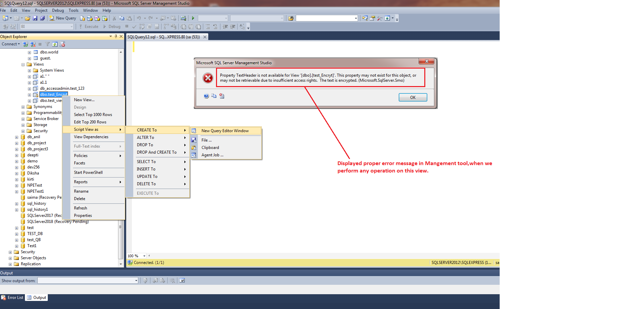Expand the System Views folder
The width and height of the screenshot is (644, 309).
click(29, 71)
